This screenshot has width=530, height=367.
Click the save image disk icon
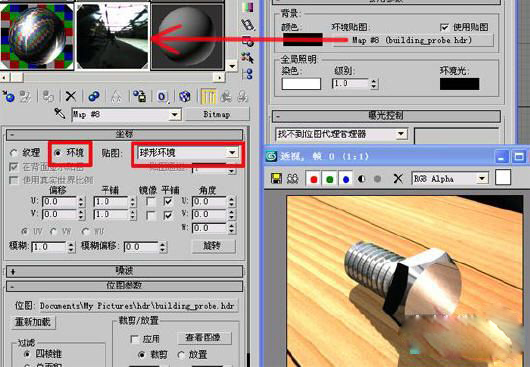[x=276, y=178]
